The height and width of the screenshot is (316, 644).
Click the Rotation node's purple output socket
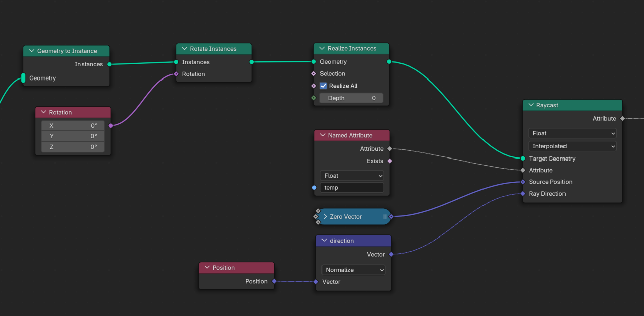point(111,125)
